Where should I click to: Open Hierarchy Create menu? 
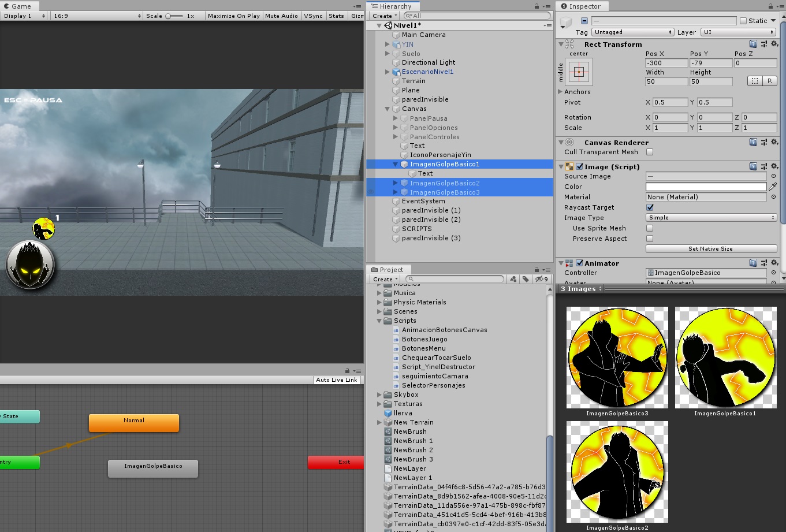point(385,16)
